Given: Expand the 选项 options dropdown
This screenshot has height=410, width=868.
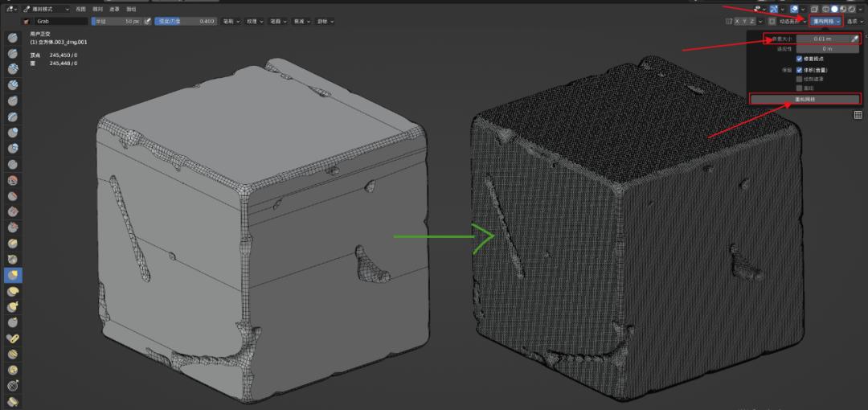Looking at the screenshot, I should click(856, 21).
